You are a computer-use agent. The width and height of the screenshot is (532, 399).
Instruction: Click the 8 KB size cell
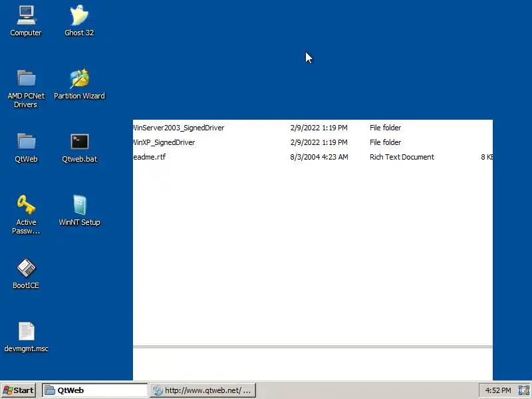tap(487, 157)
